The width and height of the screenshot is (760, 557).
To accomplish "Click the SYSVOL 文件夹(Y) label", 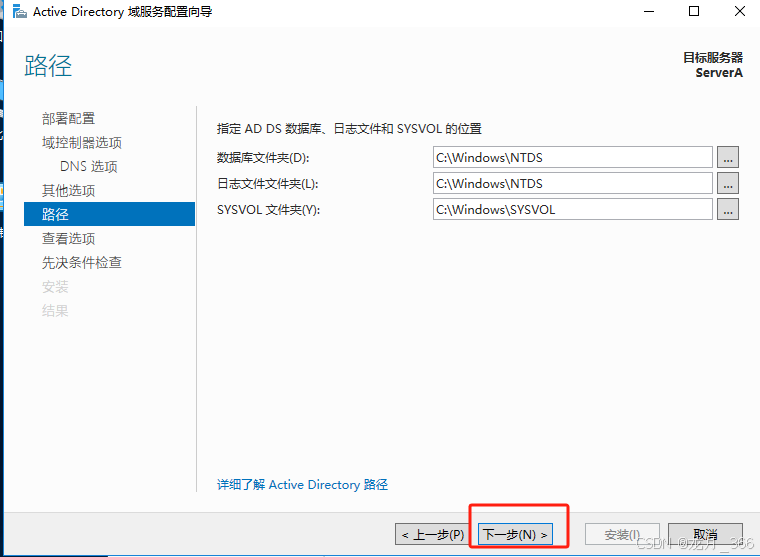I will [x=269, y=210].
